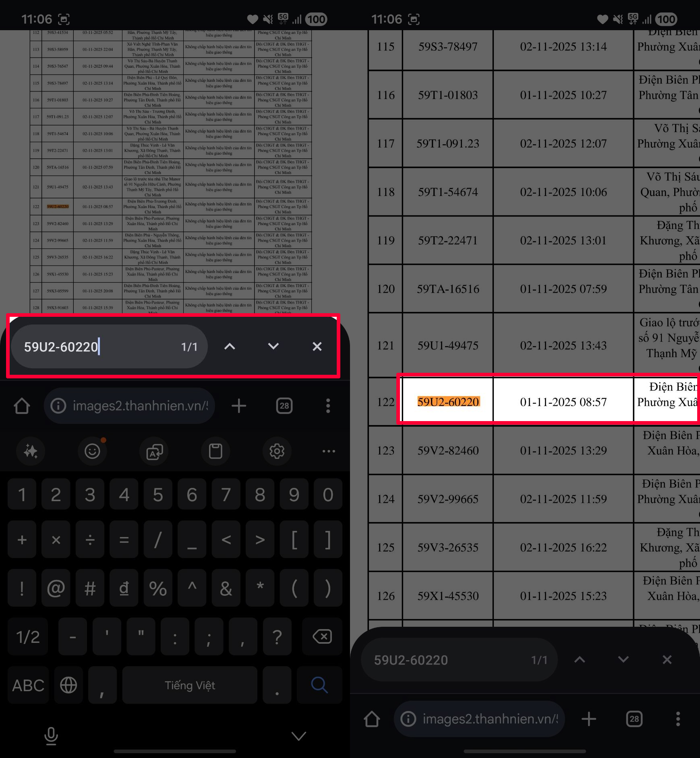Screen dimensions: 700x758
Task: Open the keyboard translate tool
Action: pos(154,451)
